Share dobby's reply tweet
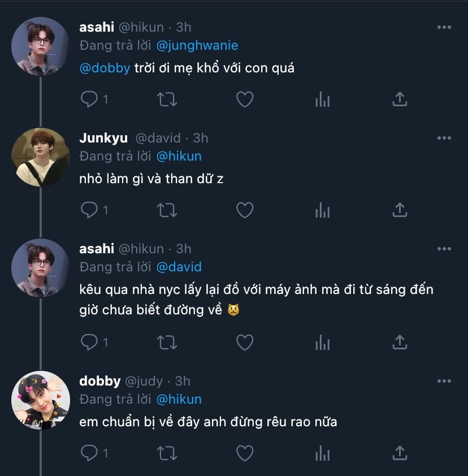The height and width of the screenshot is (476, 468). [400, 453]
